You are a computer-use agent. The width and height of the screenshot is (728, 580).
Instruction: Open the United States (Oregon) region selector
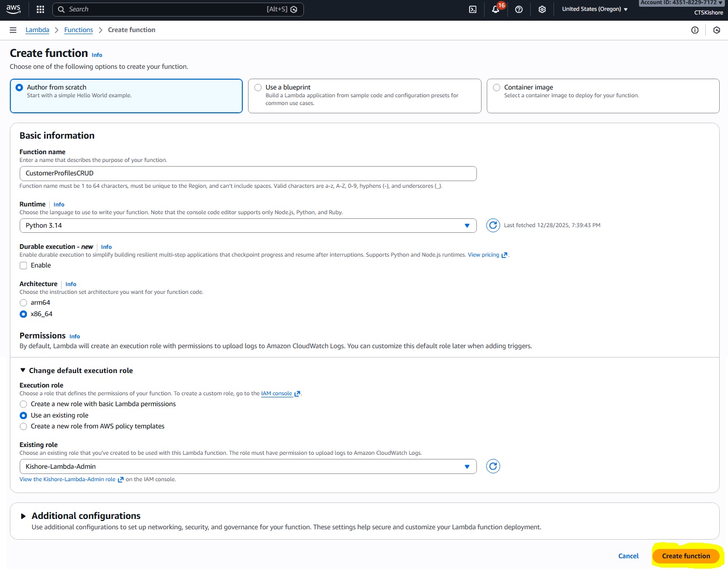click(594, 9)
